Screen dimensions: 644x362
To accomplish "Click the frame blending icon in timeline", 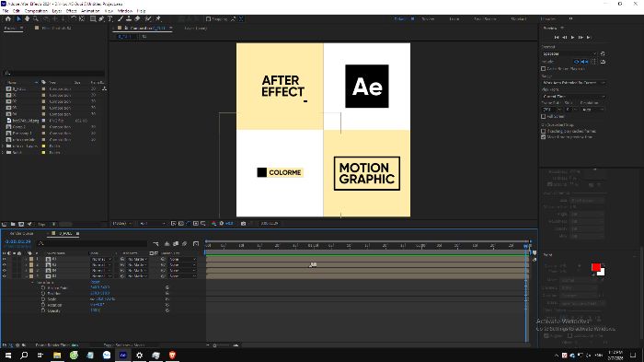I will (x=176, y=244).
